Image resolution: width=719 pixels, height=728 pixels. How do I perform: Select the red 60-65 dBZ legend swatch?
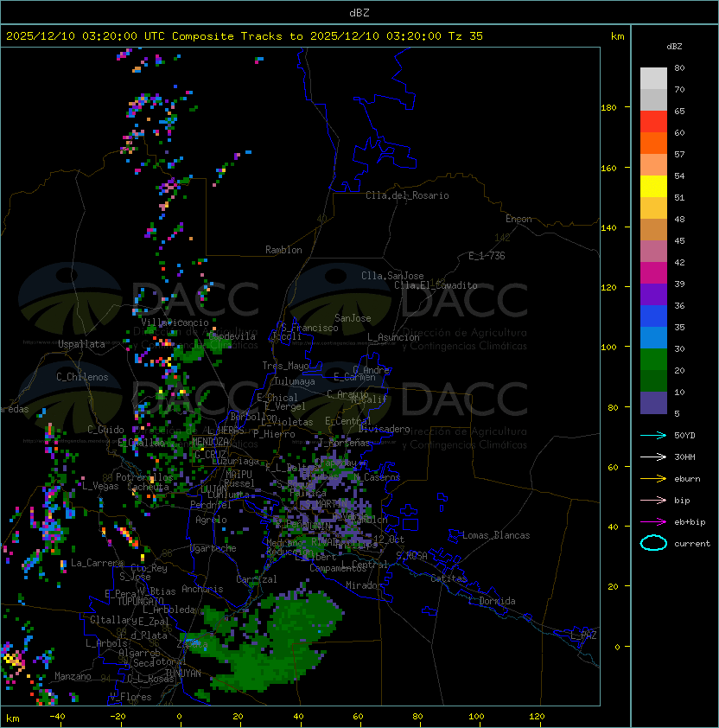click(653, 122)
